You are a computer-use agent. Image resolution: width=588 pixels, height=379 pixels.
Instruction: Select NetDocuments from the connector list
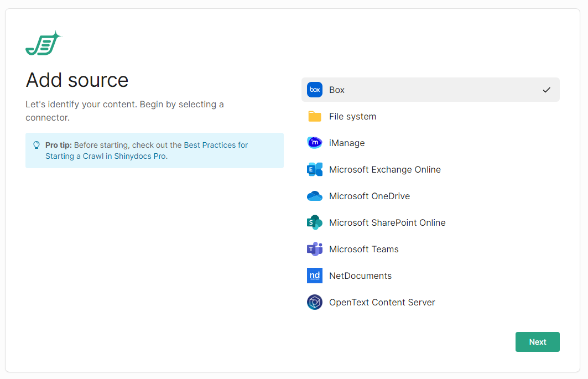tap(360, 276)
